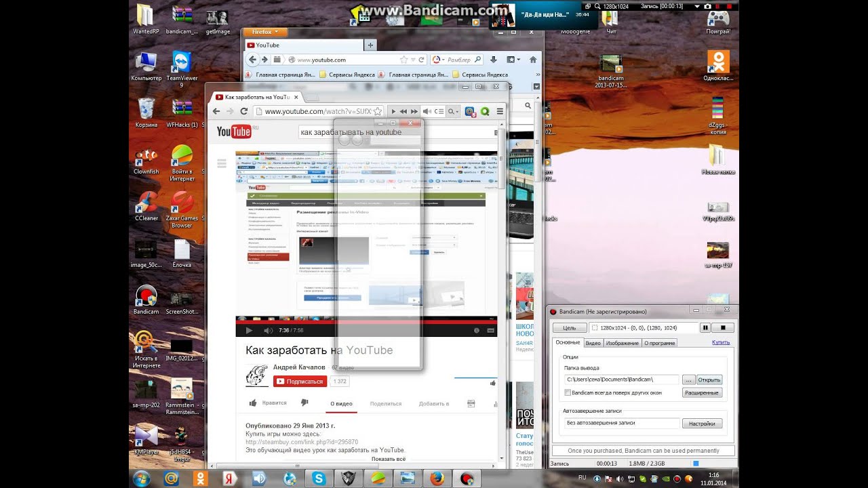The height and width of the screenshot is (488, 868).
Task: Click the Цель button in Bandicam
Action: 570,328
